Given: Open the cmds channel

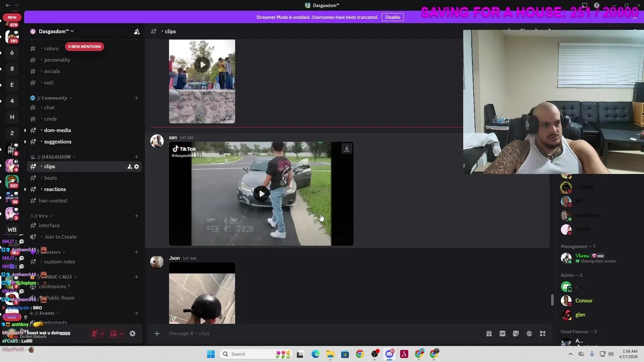Looking at the screenshot, I should pos(84,119).
